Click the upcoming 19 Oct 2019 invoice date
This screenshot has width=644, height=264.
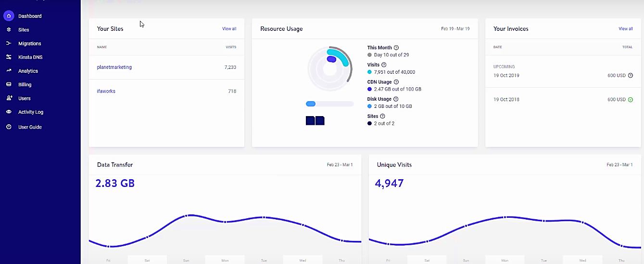[506, 76]
